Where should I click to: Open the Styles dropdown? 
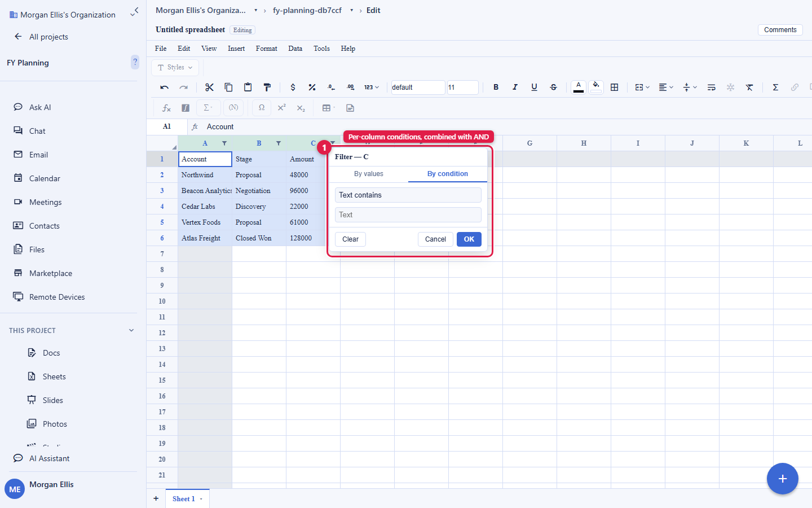pos(175,67)
